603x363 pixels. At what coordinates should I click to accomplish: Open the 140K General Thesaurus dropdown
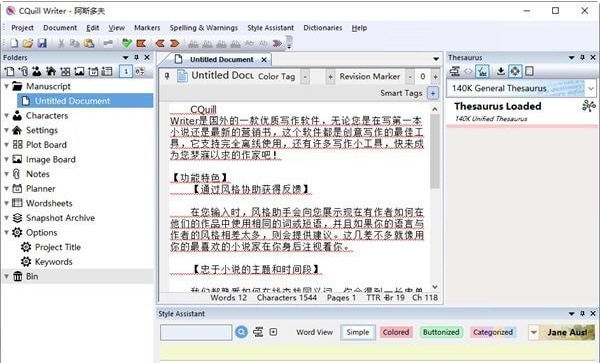591,88
